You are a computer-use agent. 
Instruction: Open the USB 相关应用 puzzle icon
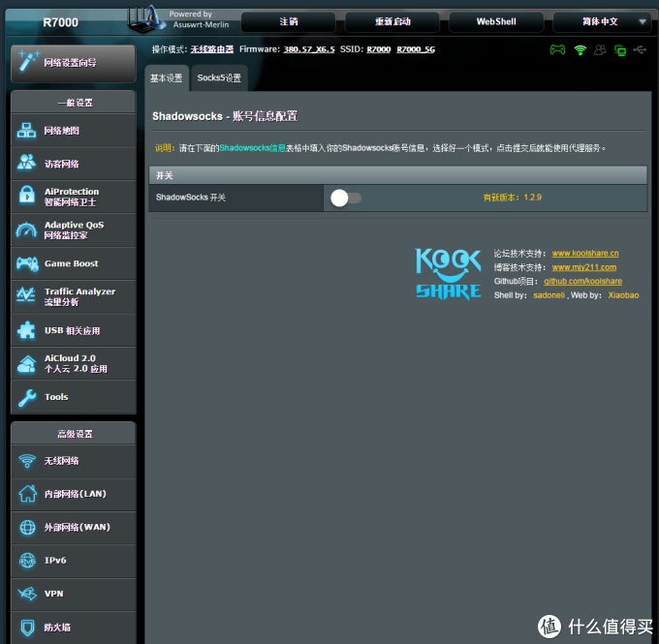pos(27,330)
